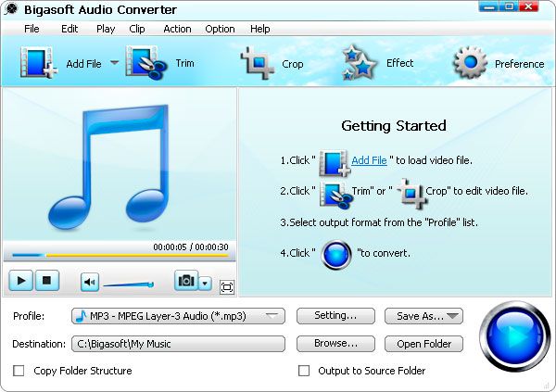
Task: Seek on the playback progress bar
Action: tap(120, 255)
